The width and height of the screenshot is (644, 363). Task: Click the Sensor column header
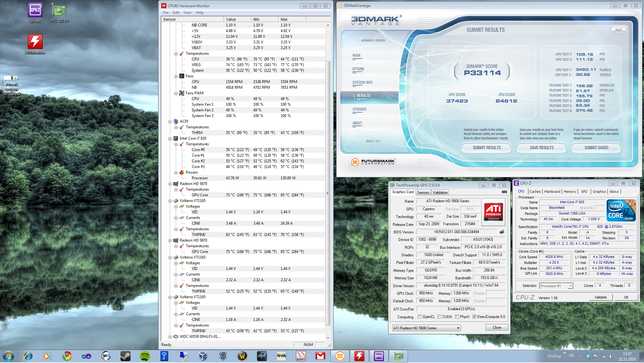(x=193, y=20)
